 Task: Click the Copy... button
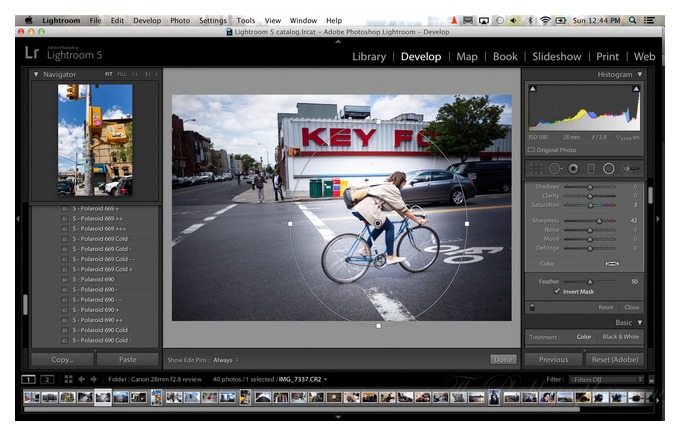[x=62, y=360]
